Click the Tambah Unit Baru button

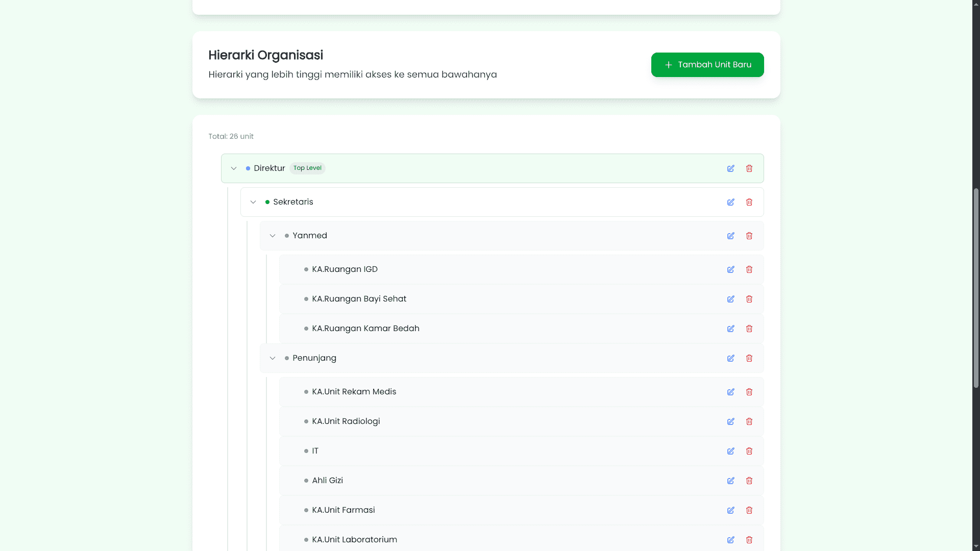tap(707, 65)
